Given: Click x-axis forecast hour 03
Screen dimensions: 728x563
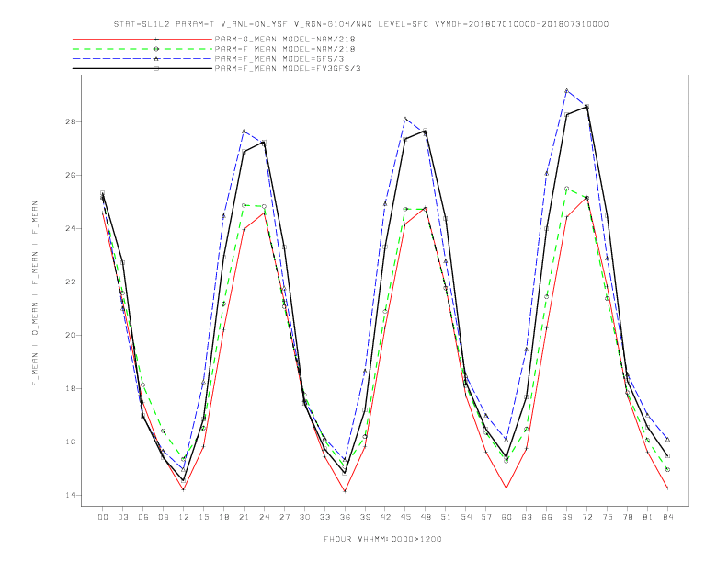Looking at the screenshot, I should tap(122, 517).
